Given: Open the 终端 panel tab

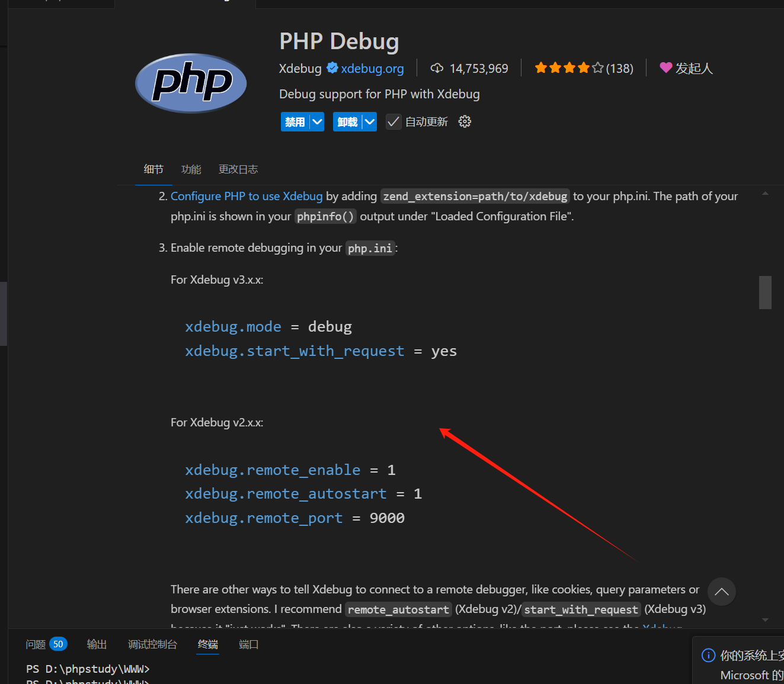Looking at the screenshot, I should pos(208,644).
